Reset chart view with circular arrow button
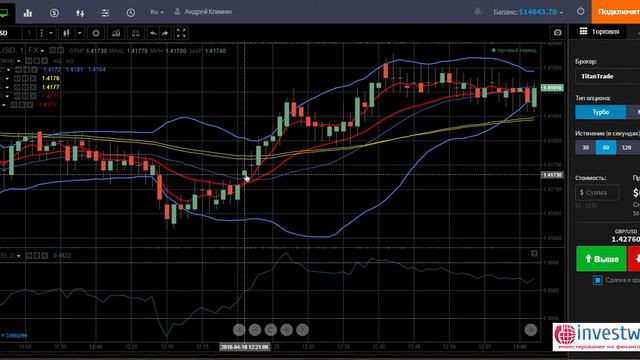The image size is (640, 360). point(271,329)
